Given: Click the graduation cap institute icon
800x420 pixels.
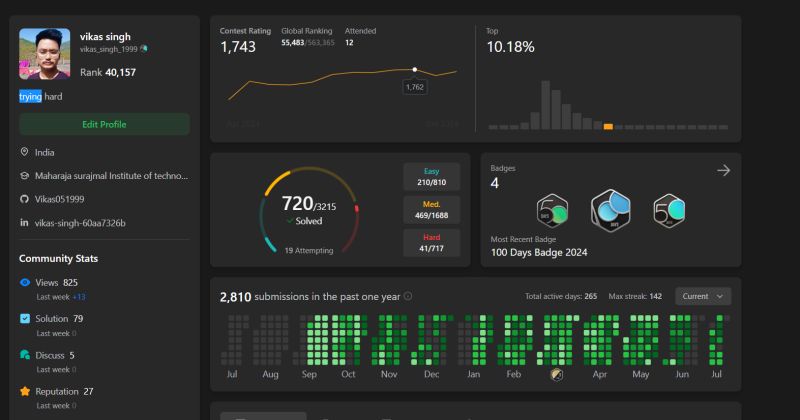Looking at the screenshot, I should point(24,176).
